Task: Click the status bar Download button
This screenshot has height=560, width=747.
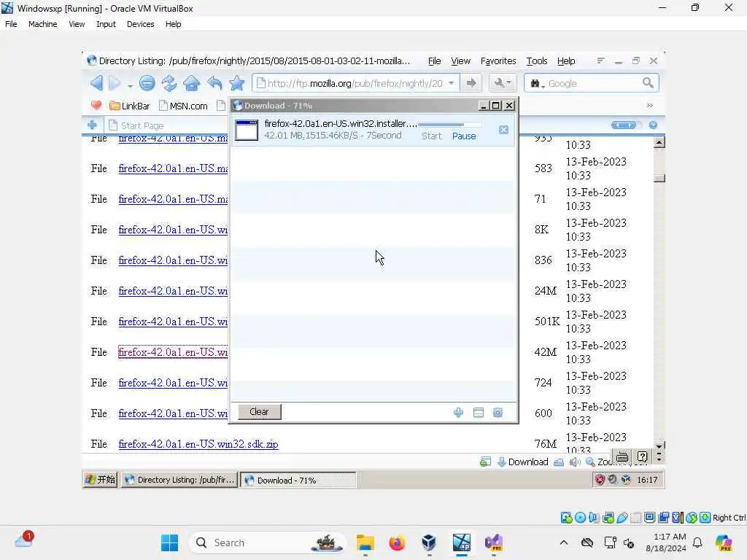Action: tap(522, 462)
